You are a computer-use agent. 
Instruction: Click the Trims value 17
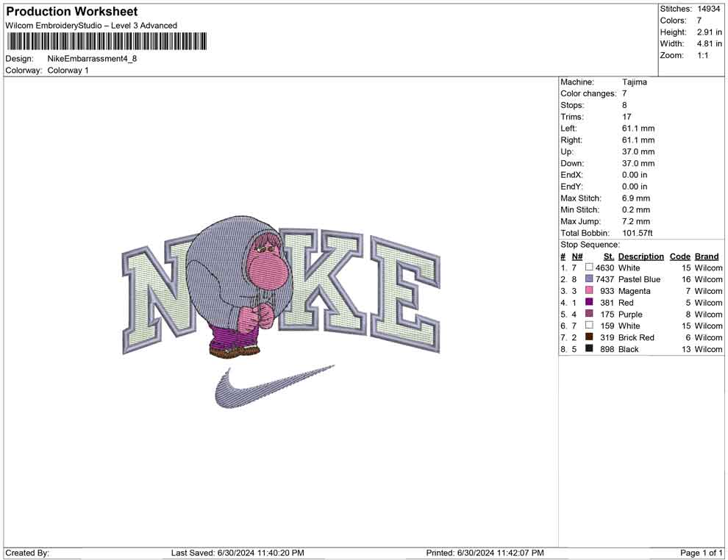tap(627, 117)
